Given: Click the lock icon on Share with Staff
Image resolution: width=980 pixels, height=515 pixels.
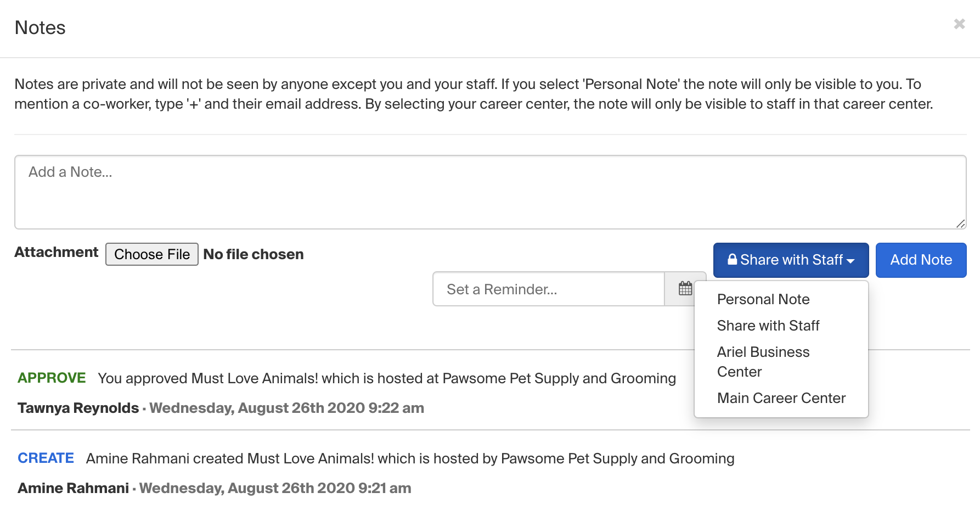Looking at the screenshot, I should pos(732,260).
